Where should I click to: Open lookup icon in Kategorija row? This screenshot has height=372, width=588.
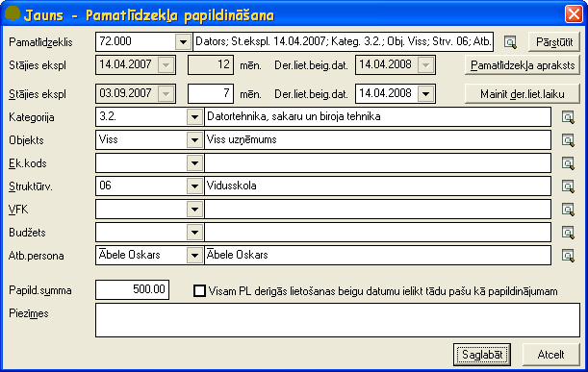[x=568, y=117]
